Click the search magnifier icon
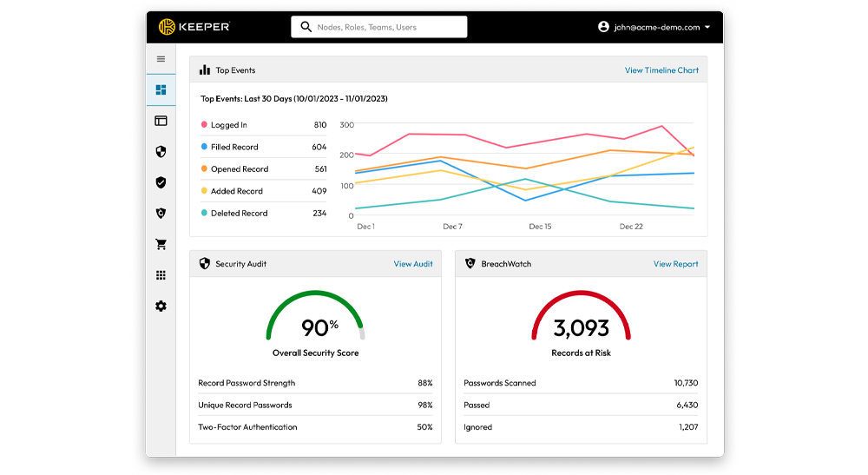This screenshot has width=868, height=475. click(x=306, y=27)
